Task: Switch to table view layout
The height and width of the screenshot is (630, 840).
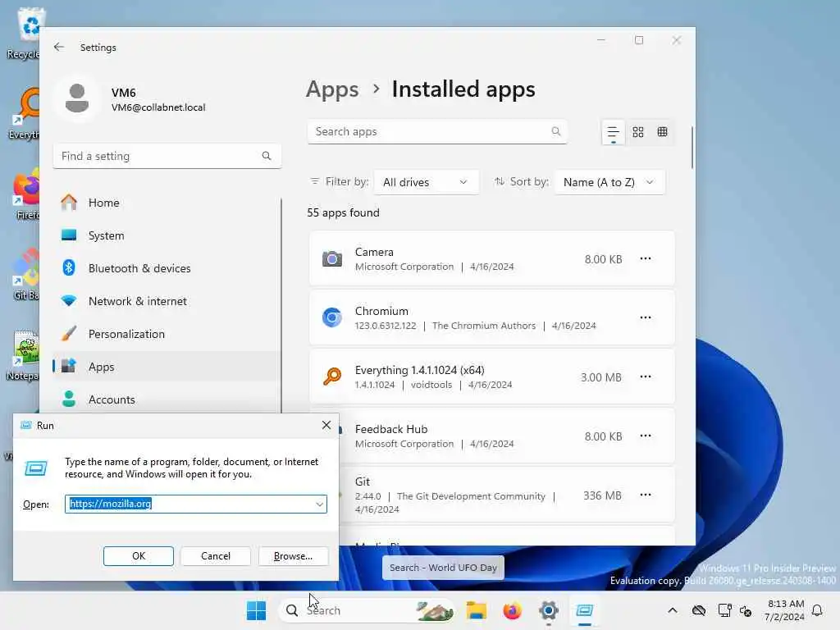Action: (662, 132)
